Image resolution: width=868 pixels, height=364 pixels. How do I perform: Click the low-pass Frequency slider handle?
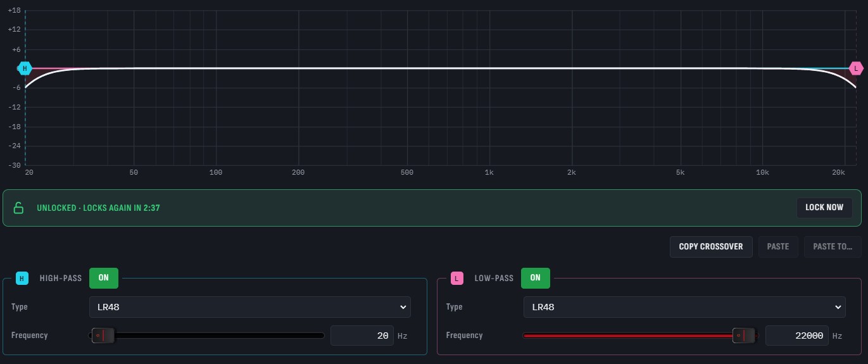745,336
